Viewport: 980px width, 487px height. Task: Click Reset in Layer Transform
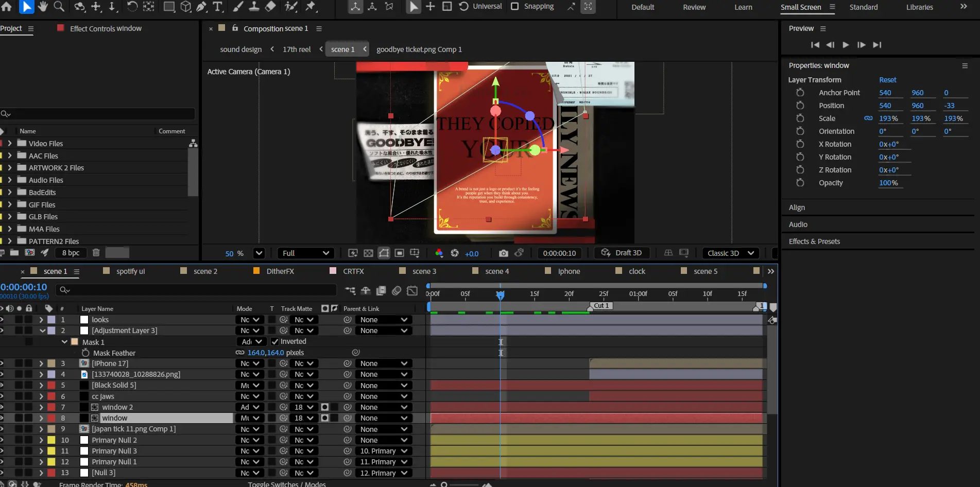887,80
